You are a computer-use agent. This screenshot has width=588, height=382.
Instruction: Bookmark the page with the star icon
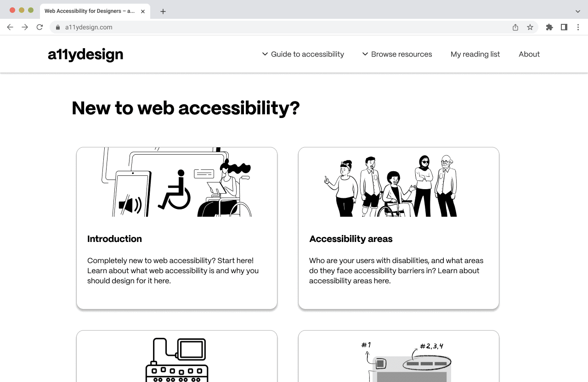[x=530, y=27]
